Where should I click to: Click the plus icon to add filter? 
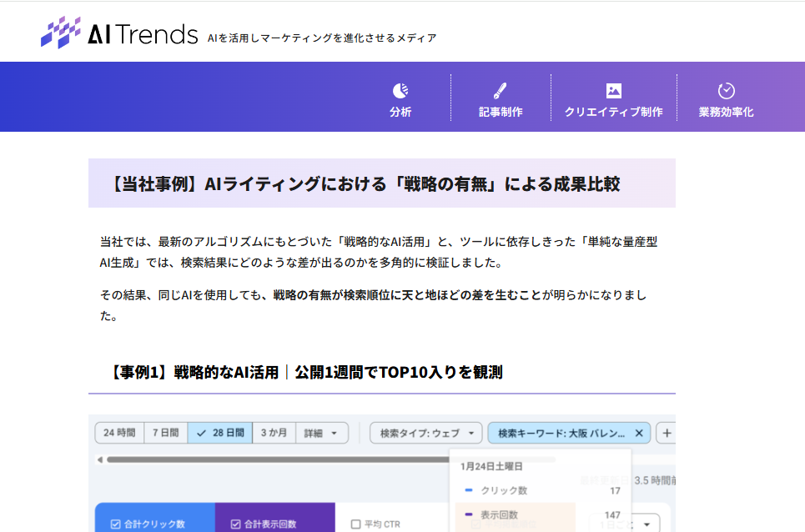pos(667,434)
